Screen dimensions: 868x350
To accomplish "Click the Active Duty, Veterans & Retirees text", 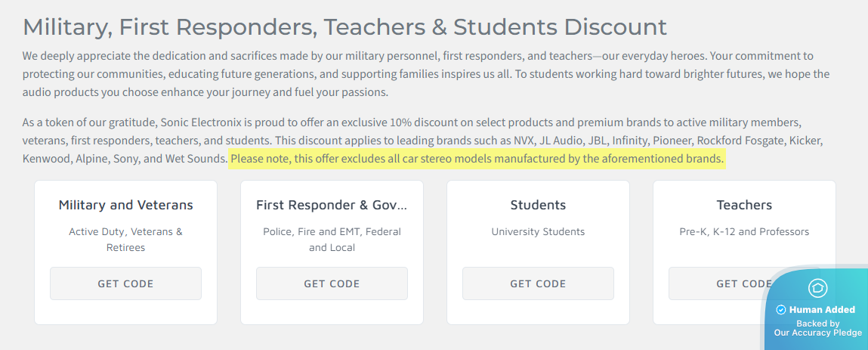I will 125,239.
